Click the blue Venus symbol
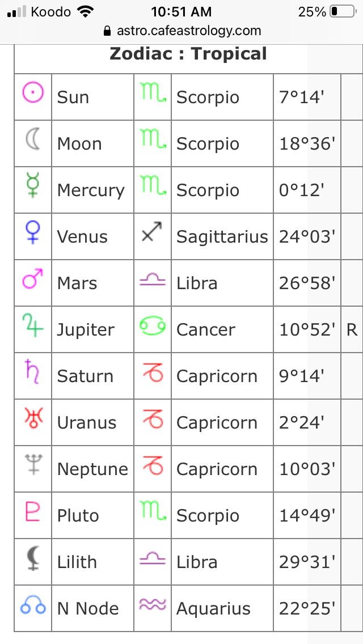This screenshot has width=363, height=644. click(x=33, y=232)
